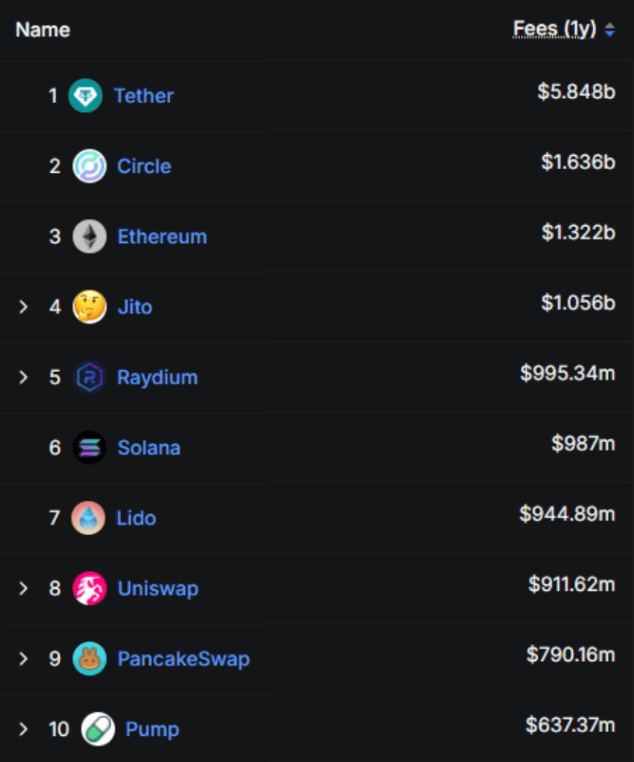Click the PancakeSwap bunny icon
The image size is (634, 762).
coord(89,659)
